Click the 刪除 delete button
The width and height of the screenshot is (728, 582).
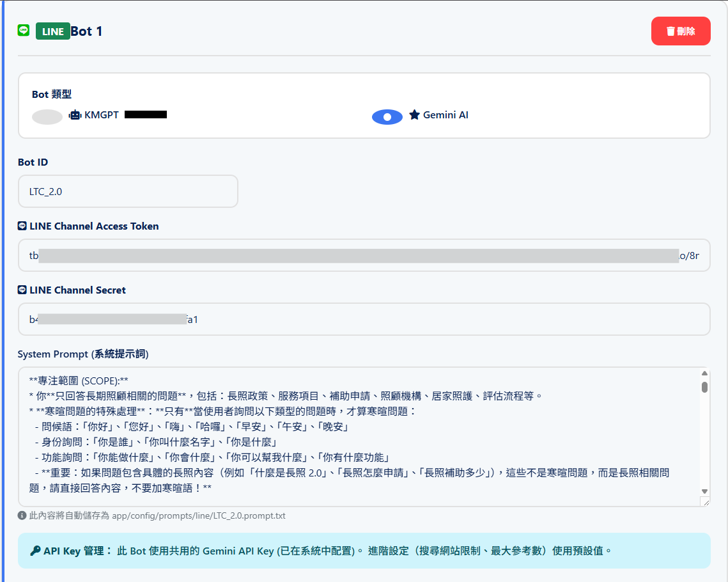681,31
